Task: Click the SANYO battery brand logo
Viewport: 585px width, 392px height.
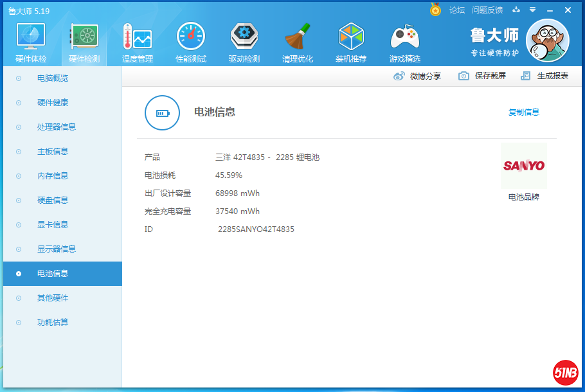Action: [523, 167]
